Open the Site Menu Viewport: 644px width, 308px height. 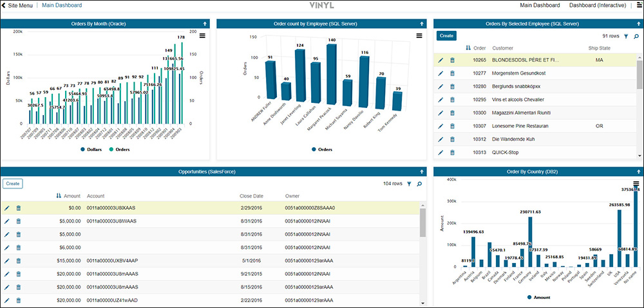coord(17,5)
